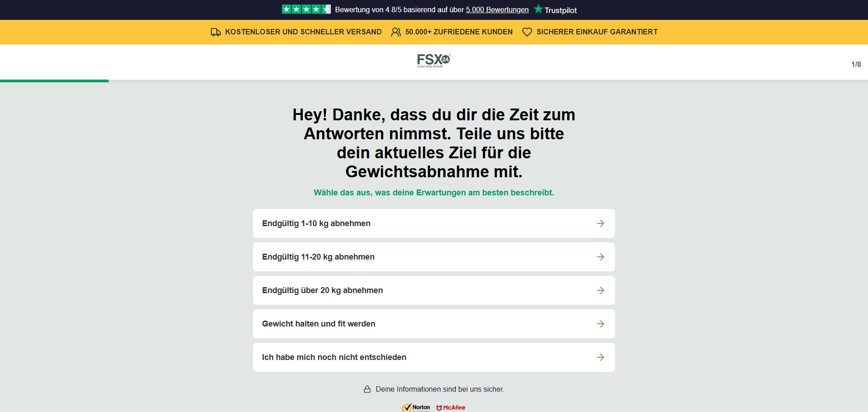Select 'Gewicht halten und fit werden'
The width and height of the screenshot is (868, 412).
click(319, 324)
